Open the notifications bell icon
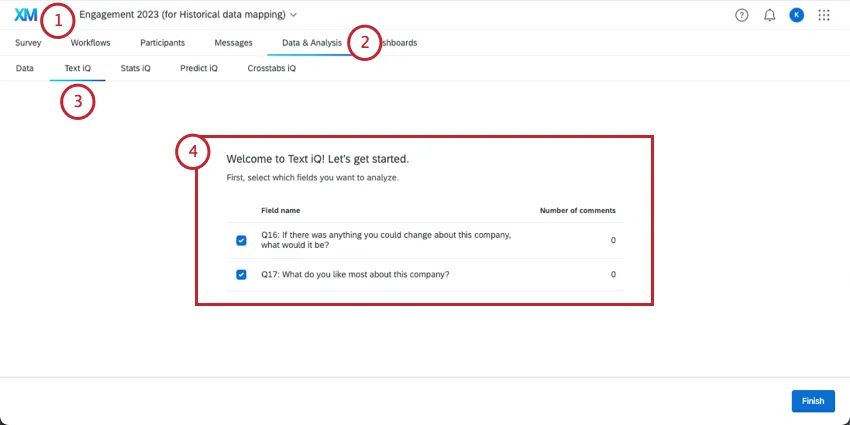 pos(769,15)
